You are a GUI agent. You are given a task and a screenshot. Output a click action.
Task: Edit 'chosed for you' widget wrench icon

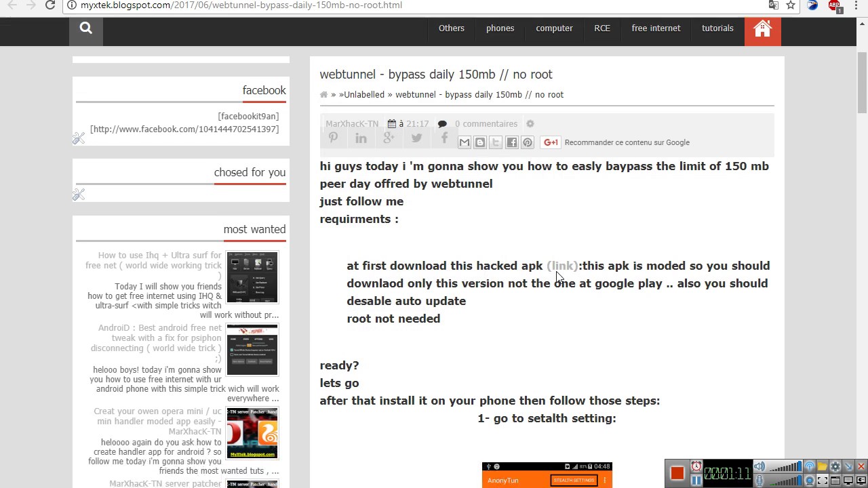[x=79, y=195]
